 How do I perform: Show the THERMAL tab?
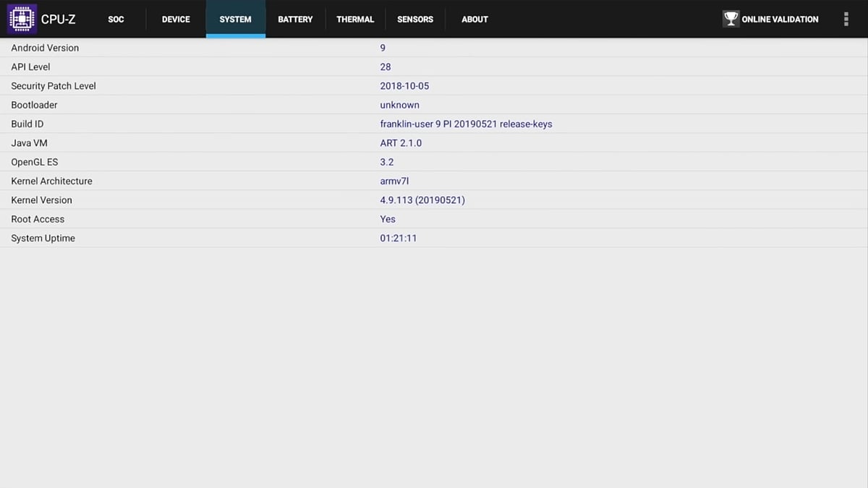point(355,20)
